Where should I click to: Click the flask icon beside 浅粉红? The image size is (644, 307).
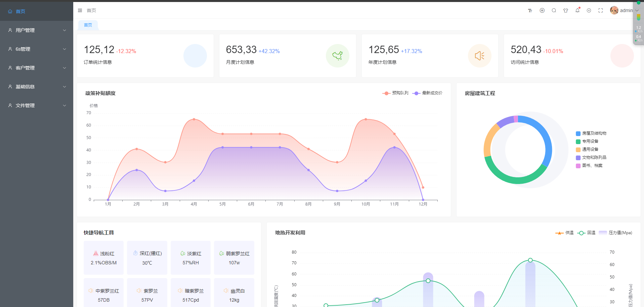[96, 253]
